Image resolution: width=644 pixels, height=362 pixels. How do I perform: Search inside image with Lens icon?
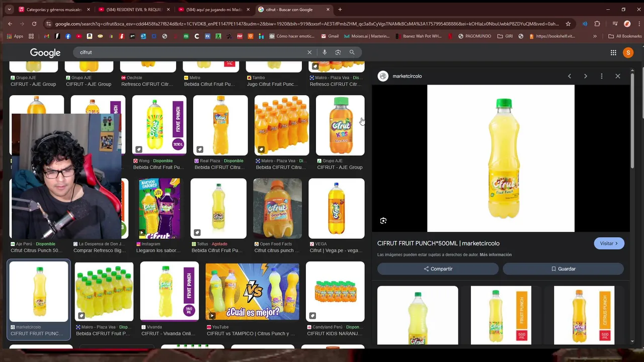click(x=383, y=221)
